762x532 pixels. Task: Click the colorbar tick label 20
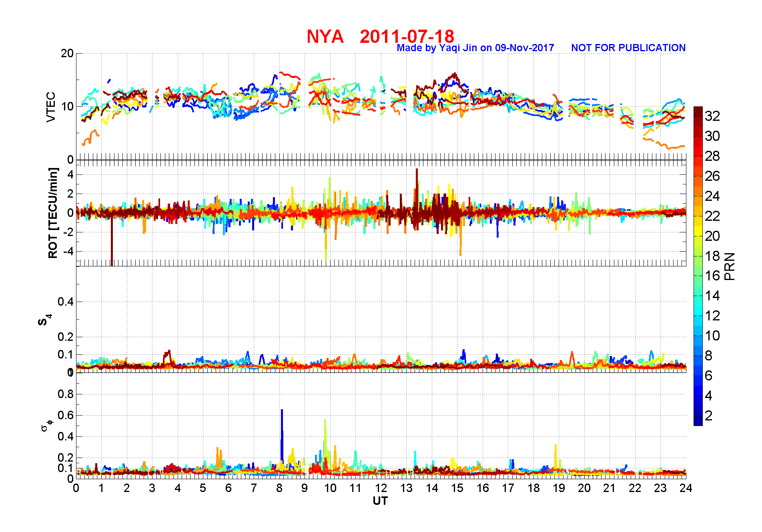click(x=712, y=236)
